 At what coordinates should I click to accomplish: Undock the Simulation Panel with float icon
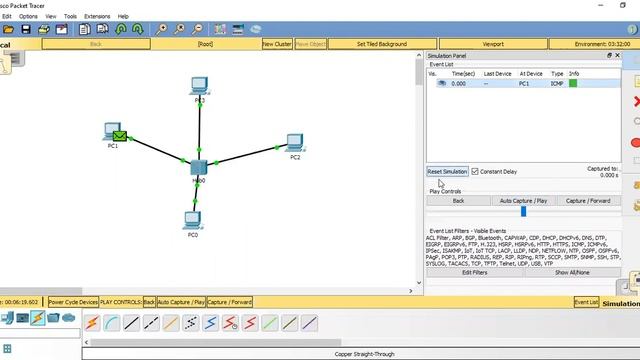pyautogui.click(x=609, y=55)
